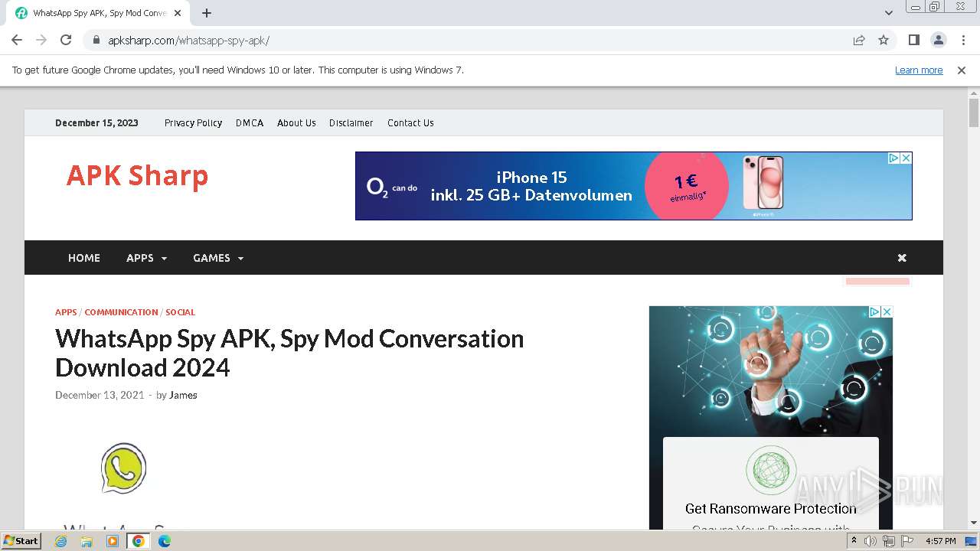Bookmark this tab with star icon
Image resolution: width=980 pixels, height=551 pixels.
click(x=884, y=41)
